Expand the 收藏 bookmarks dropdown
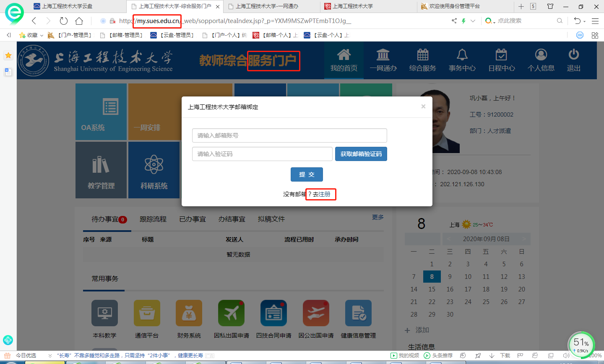Image resolution: width=604 pixels, height=364 pixels. (42, 36)
